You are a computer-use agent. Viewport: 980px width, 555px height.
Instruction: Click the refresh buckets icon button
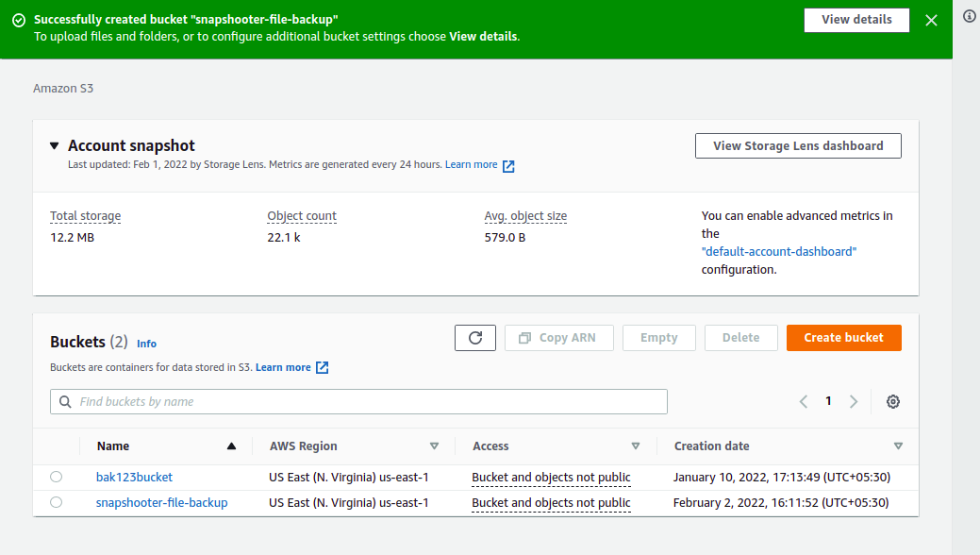click(x=474, y=338)
